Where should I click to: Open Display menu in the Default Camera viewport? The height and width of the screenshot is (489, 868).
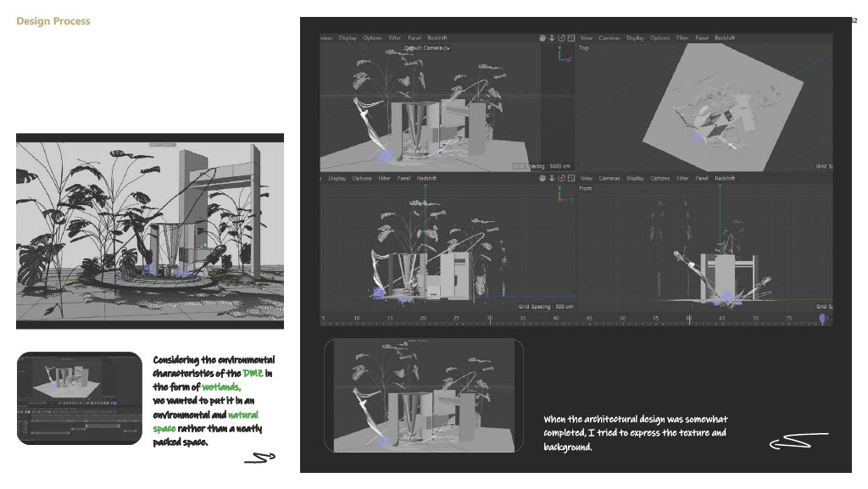point(348,38)
